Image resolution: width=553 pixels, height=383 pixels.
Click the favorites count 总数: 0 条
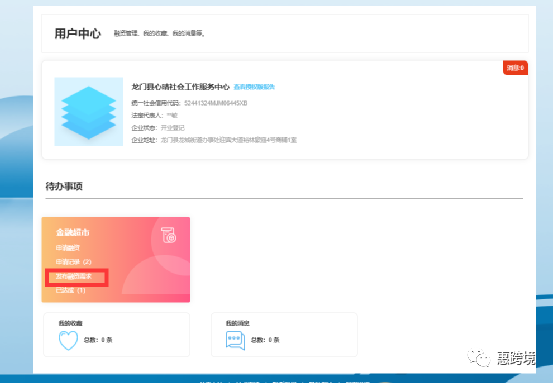click(x=98, y=340)
